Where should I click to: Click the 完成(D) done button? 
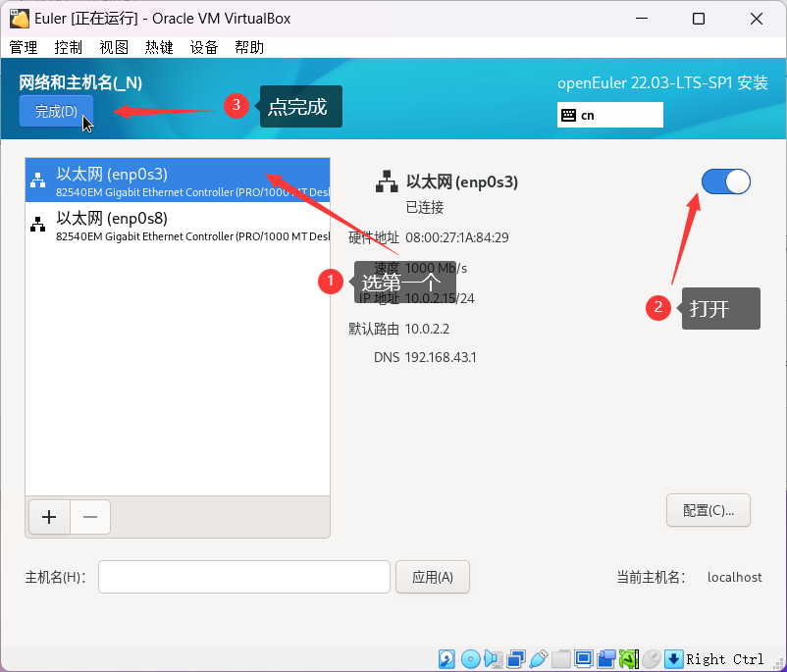pyautogui.click(x=56, y=111)
